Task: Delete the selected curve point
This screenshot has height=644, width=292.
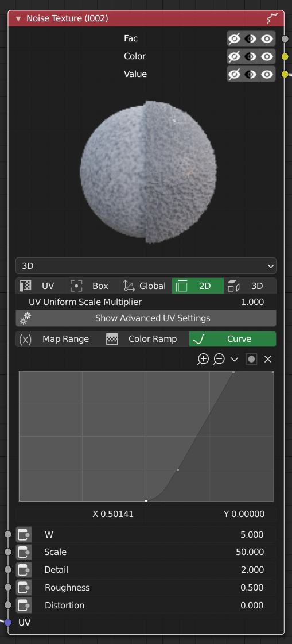Action: tap(268, 360)
